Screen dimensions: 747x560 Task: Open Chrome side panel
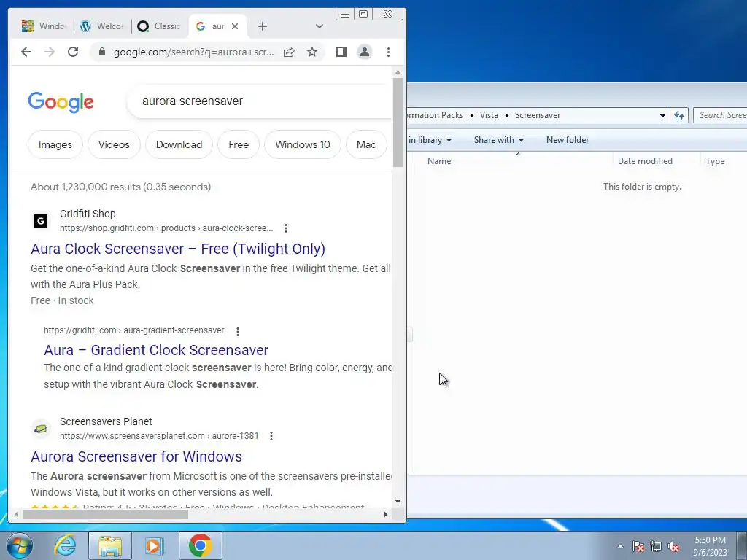click(x=341, y=52)
